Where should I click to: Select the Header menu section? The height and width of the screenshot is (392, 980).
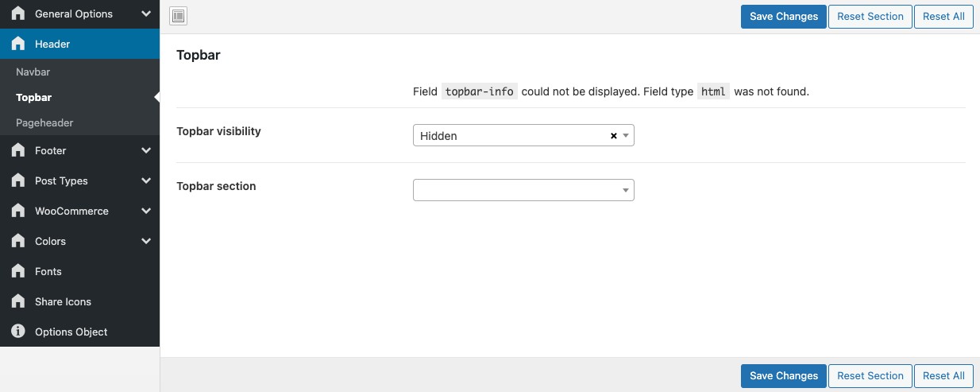pos(79,44)
